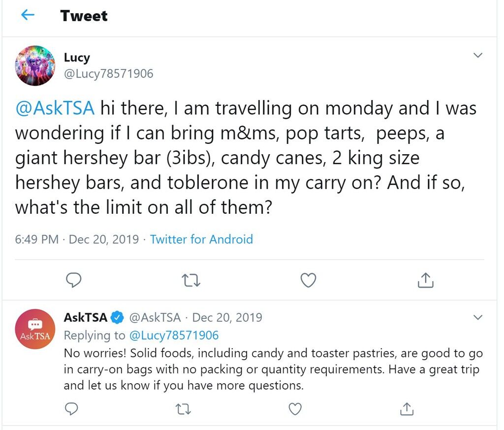The image size is (504, 430).
Task: Share Lucy's tweet via upload icon
Action: click(x=426, y=280)
